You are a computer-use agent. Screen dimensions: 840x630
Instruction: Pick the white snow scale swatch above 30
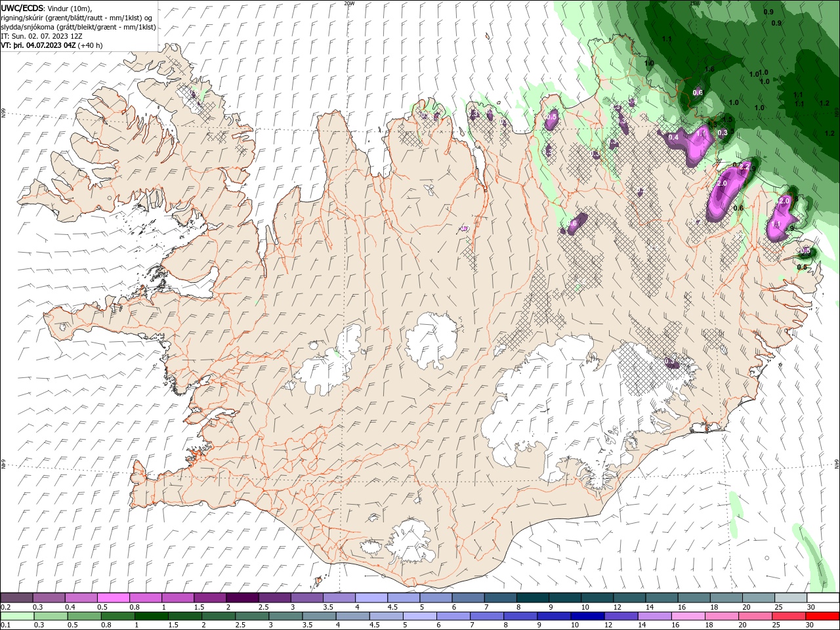[x=824, y=598]
